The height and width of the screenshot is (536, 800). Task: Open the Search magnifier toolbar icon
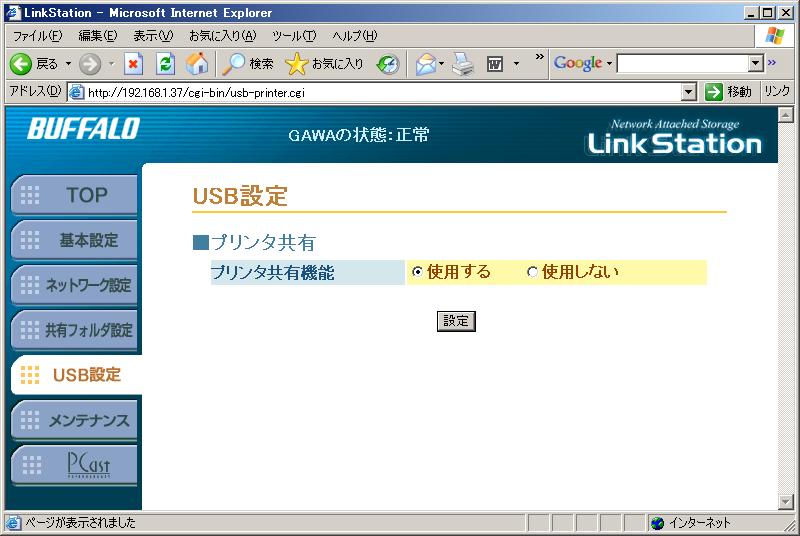[234, 64]
